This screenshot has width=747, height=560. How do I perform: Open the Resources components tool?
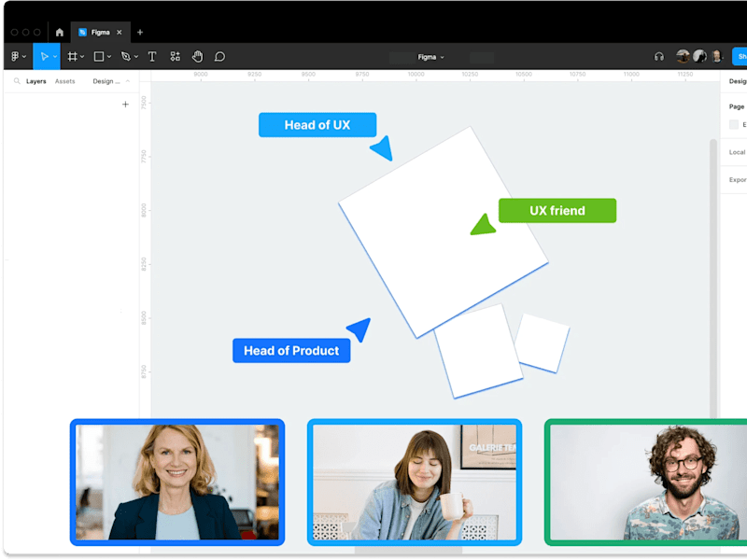pyautogui.click(x=176, y=57)
